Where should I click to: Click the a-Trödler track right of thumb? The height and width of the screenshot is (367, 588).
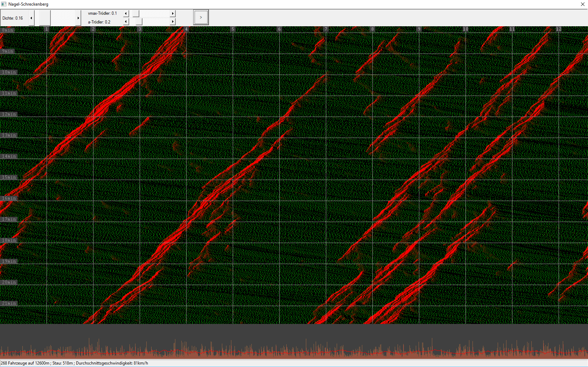(x=156, y=22)
